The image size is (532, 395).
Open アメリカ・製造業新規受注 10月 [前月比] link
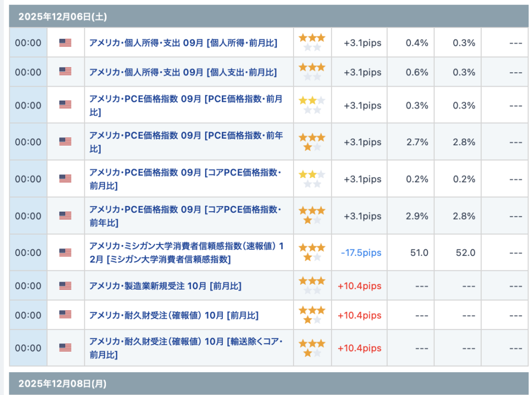coord(165,286)
